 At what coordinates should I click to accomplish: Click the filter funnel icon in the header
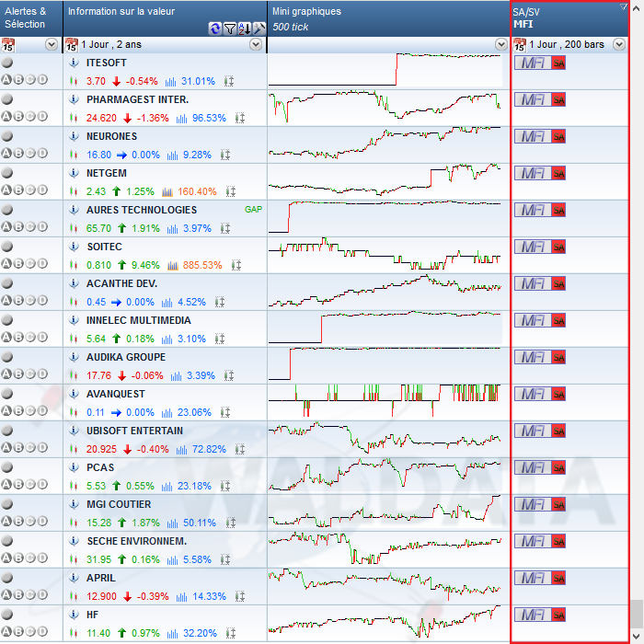click(x=230, y=28)
